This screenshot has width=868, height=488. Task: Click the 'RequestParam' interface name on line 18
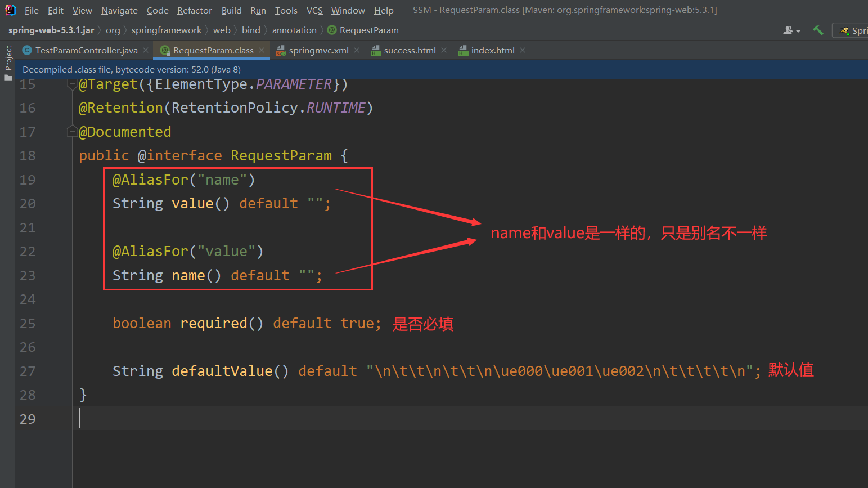281,155
